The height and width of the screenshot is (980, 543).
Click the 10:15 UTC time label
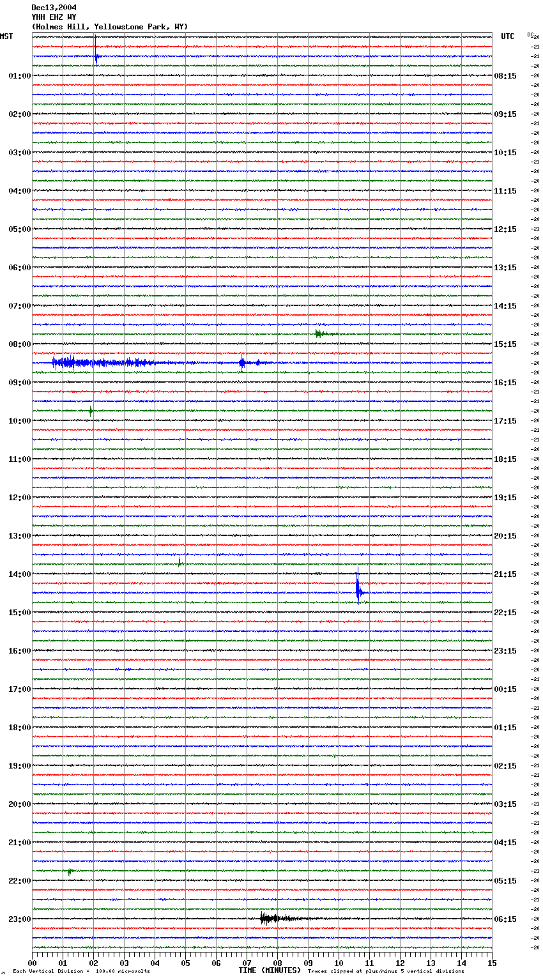[x=505, y=153]
